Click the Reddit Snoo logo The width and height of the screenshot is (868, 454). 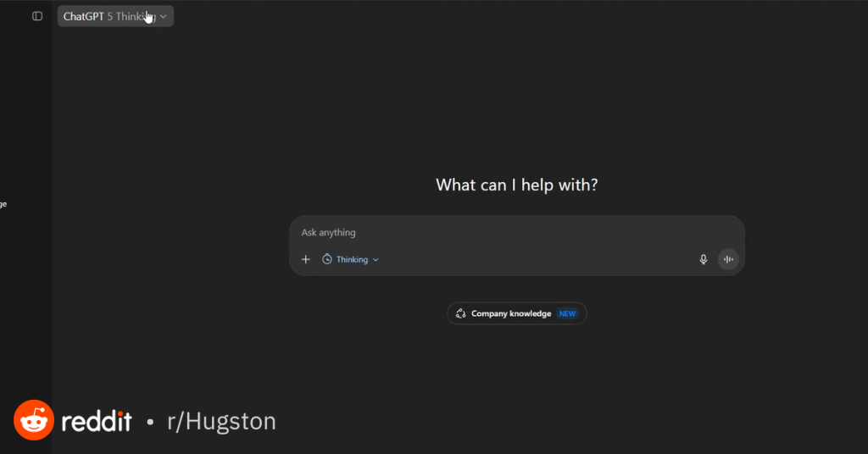point(34,420)
